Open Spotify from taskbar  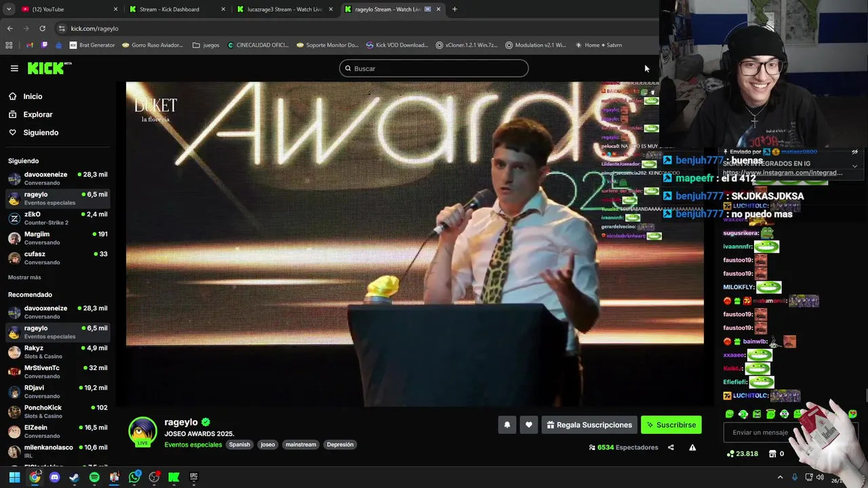pyautogui.click(x=94, y=477)
